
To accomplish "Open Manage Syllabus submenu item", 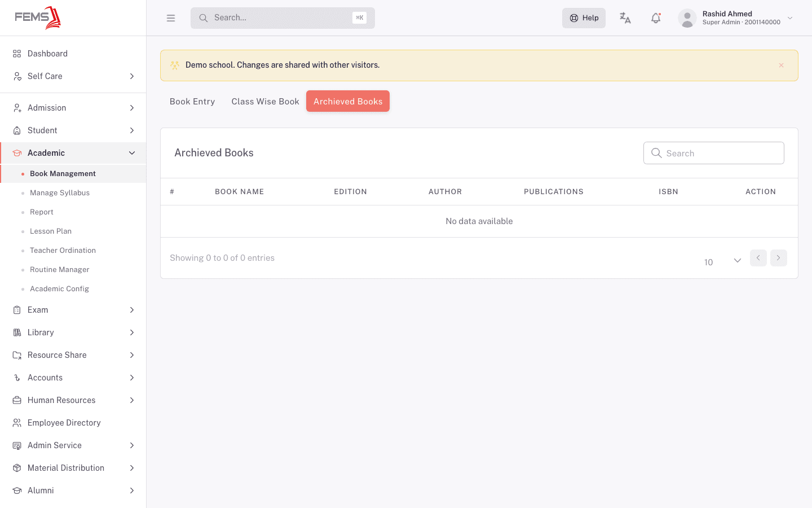I will click(60, 193).
